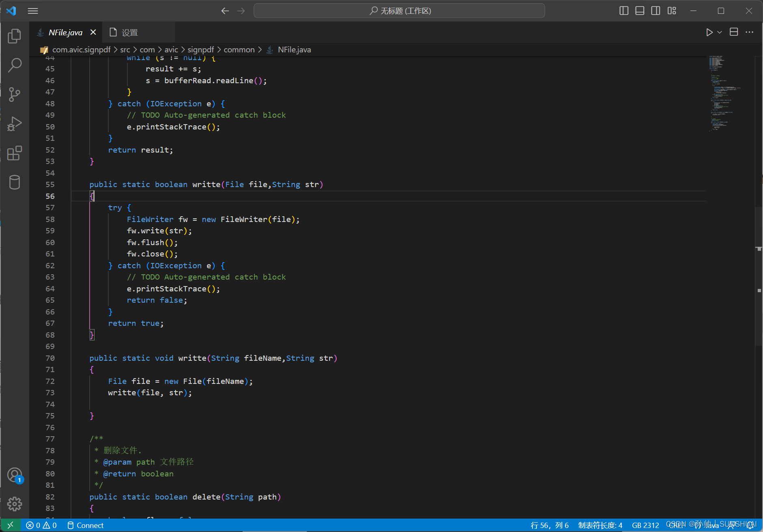Click the 无标题 command center search box
This screenshot has height=532, width=763.
(399, 11)
